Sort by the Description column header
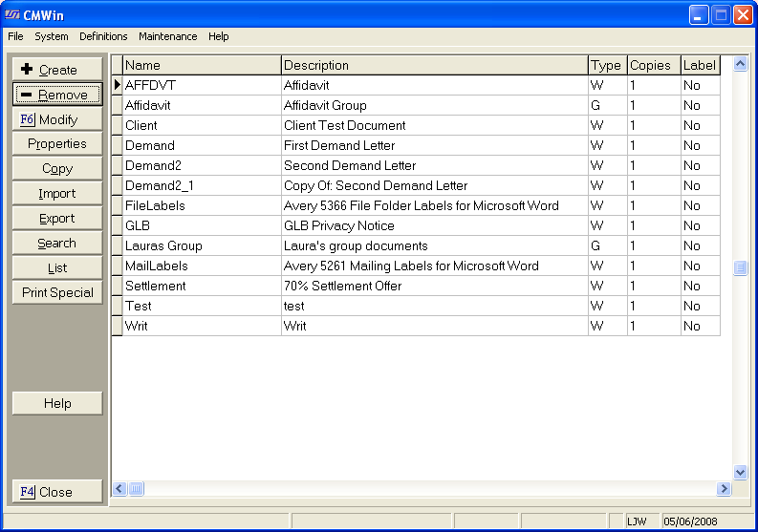This screenshot has height=532, width=758. pos(434,65)
